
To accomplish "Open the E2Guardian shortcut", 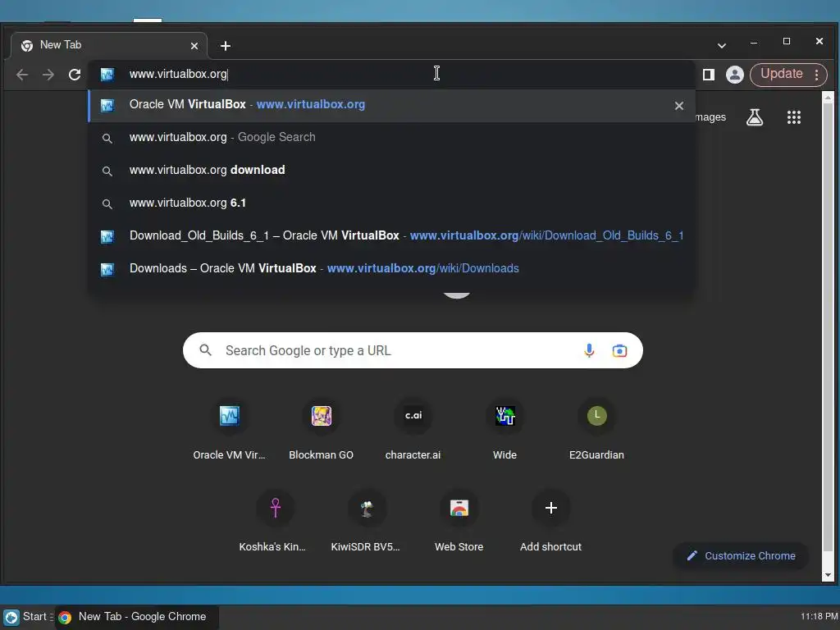I will [x=597, y=430].
